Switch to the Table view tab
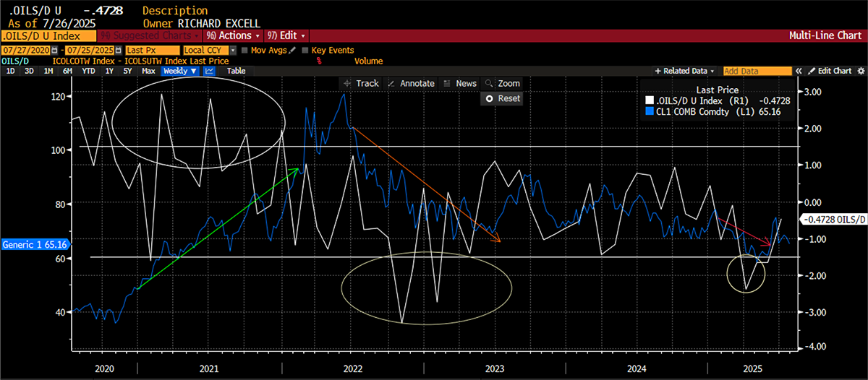The height and width of the screenshot is (380, 868). [236, 72]
